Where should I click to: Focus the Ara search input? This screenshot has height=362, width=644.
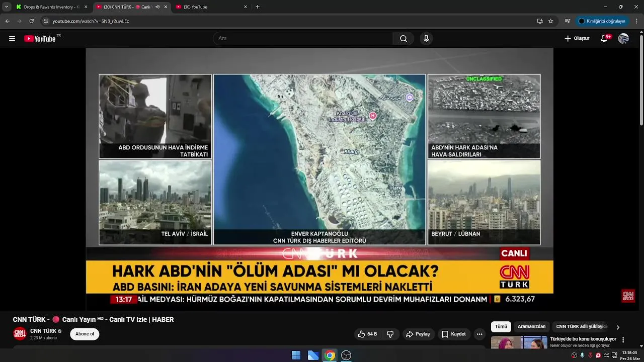[303, 39]
